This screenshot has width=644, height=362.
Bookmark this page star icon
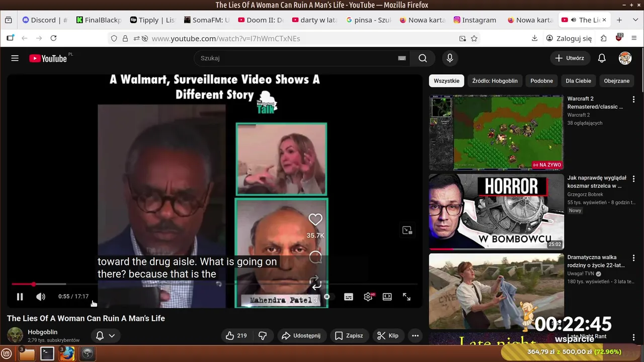pyautogui.click(x=474, y=38)
